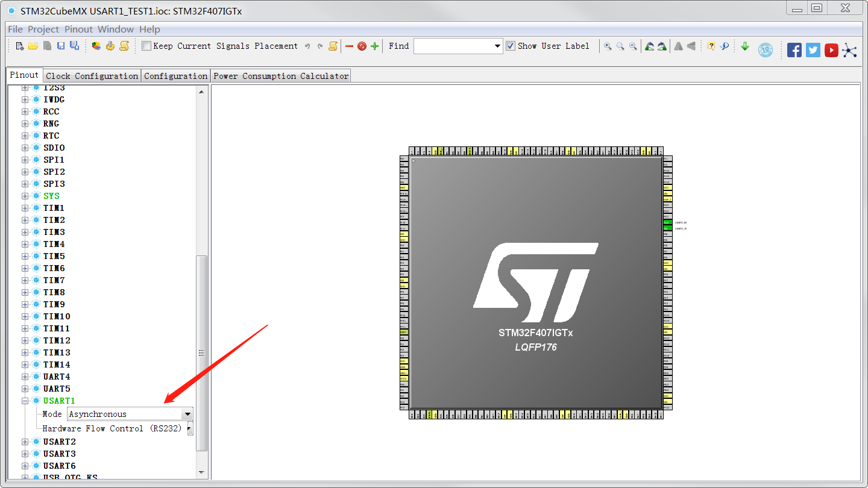Click the scroll icon next to the red minus
Image resolution: width=868 pixels, height=488 pixels.
coord(333,46)
